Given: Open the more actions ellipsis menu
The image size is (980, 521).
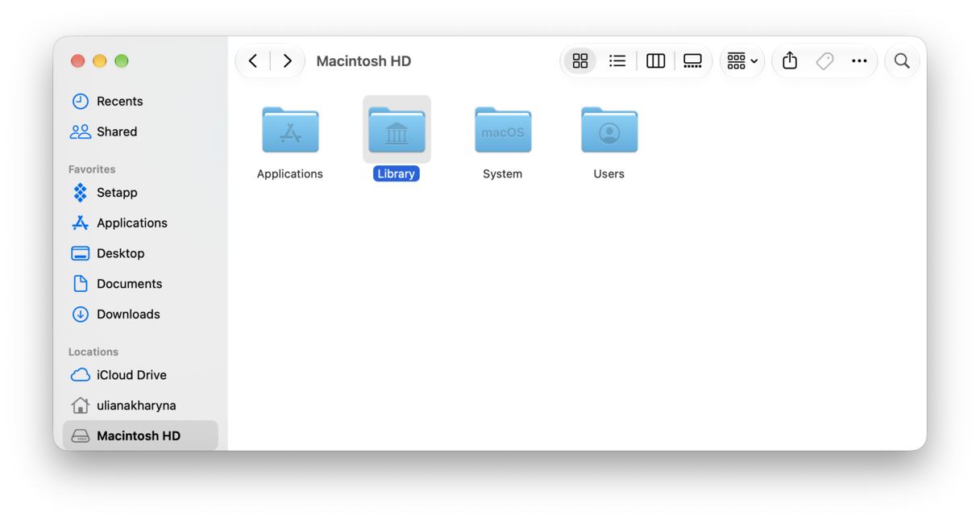Looking at the screenshot, I should coord(859,61).
